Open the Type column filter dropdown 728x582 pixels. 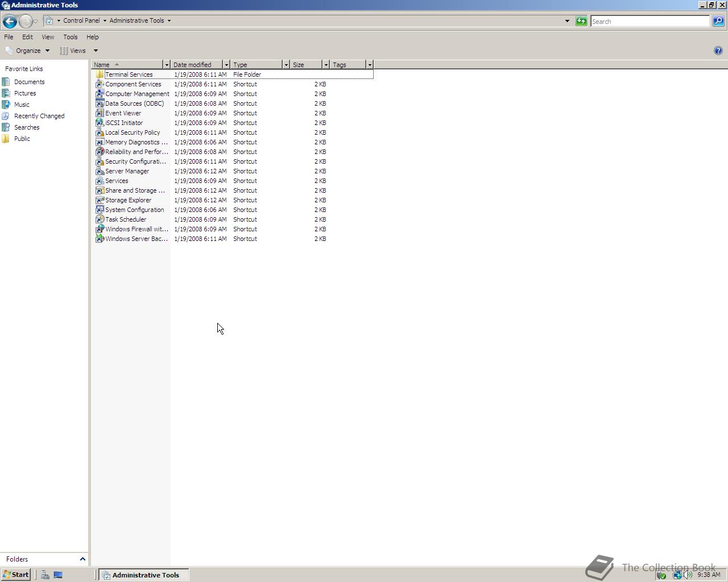point(286,65)
